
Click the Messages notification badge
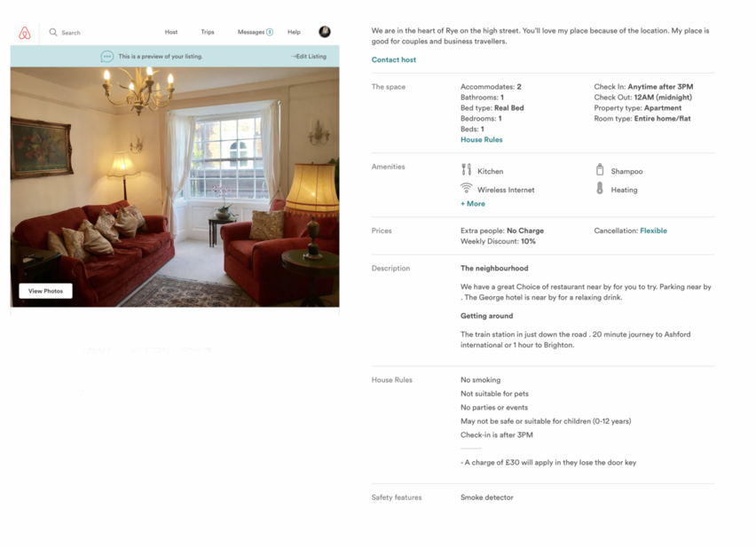270,32
